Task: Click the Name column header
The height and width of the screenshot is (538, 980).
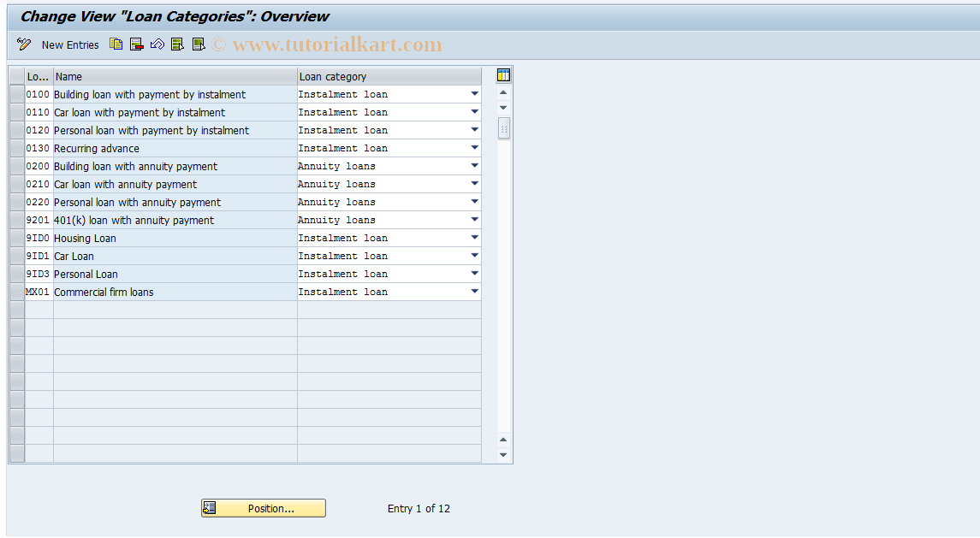Action: (175, 77)
